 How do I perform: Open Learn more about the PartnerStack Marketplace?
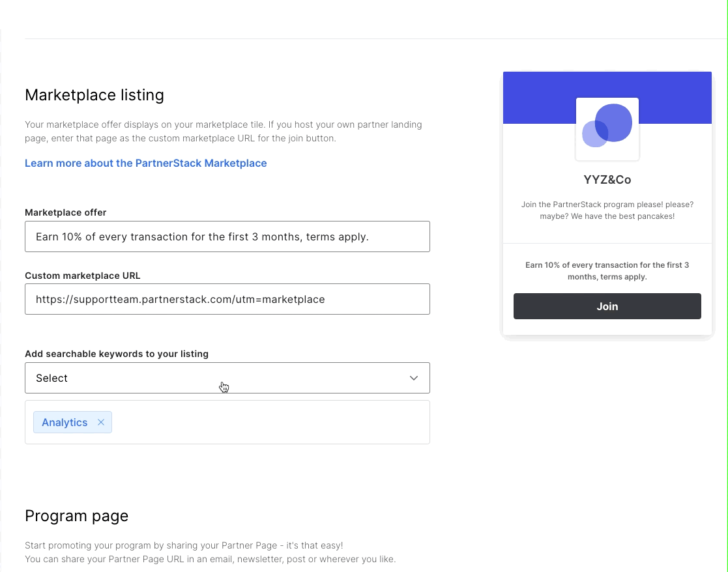tap(146, 164)
